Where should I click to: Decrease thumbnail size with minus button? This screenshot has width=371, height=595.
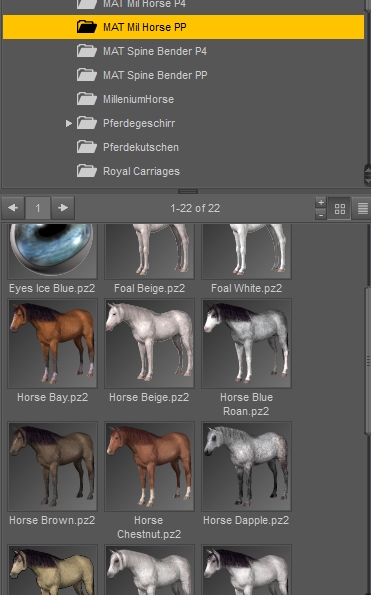click(x=321, y=214)
